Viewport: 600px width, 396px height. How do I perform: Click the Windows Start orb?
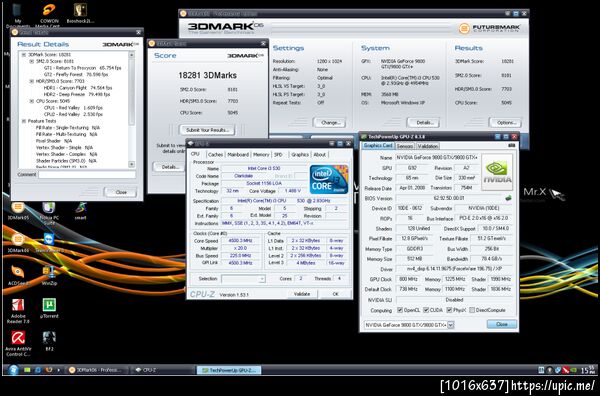click(13, 370)
